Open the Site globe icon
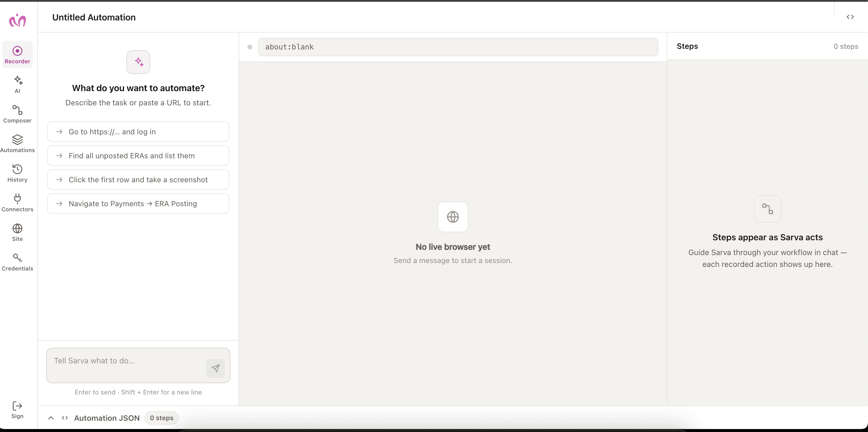868x432 pixels. [17, 232]
